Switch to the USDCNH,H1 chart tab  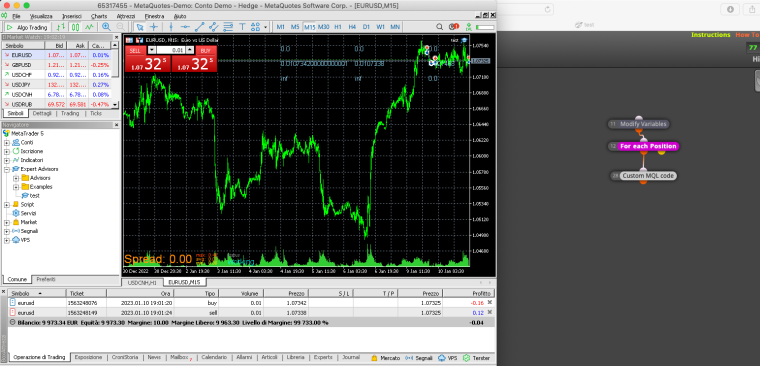tap(142, 282)
